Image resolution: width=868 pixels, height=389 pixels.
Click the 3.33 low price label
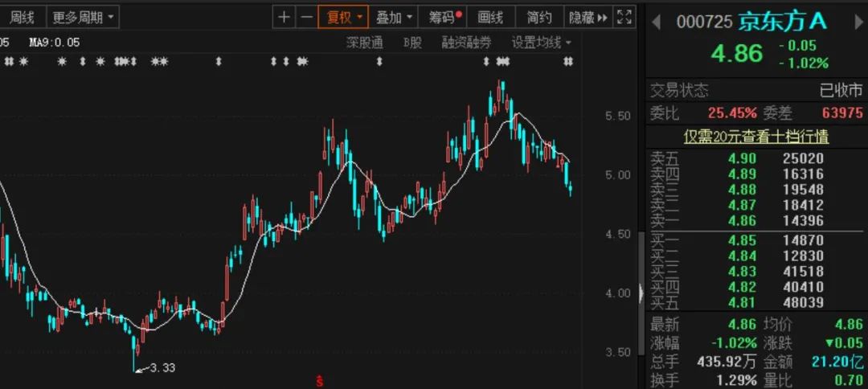tap(162, 367)
